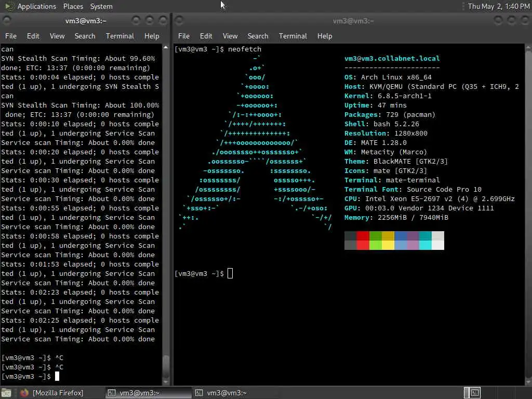532x399 pixels.
Task: Click the red swatch in neofetch top row
Action: click(363, 236)
